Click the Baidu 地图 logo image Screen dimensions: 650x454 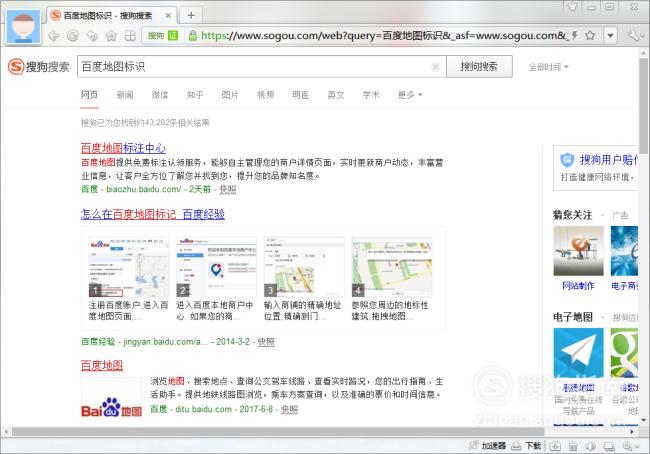[112, 401]
